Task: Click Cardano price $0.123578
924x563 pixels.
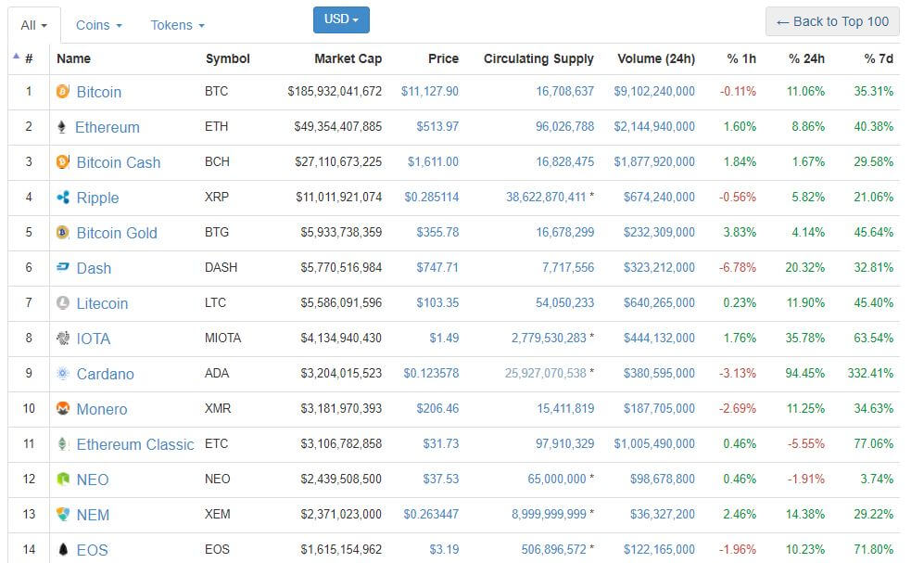Action: tap(431, 373)
